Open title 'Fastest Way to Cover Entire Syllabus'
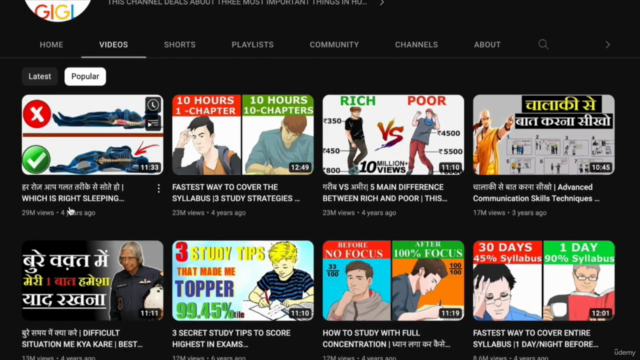This screenshot has height=360, width=640. click(x=536, y=338)
